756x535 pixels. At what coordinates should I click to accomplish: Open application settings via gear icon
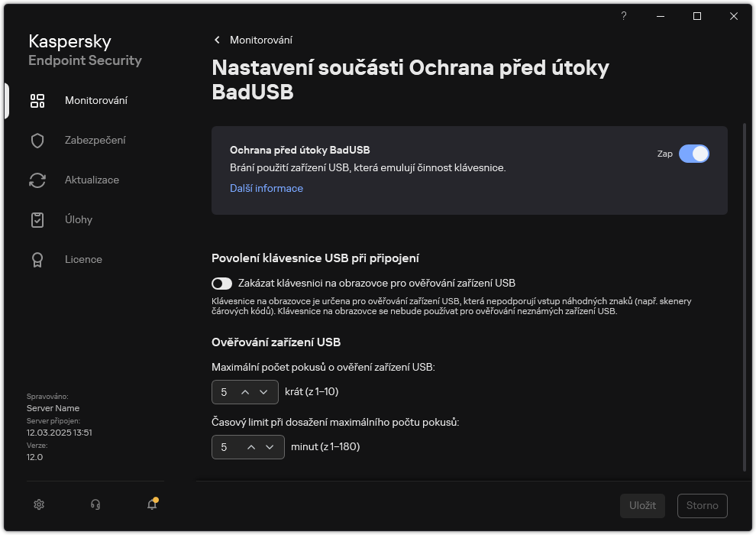[x=38, y=504]
